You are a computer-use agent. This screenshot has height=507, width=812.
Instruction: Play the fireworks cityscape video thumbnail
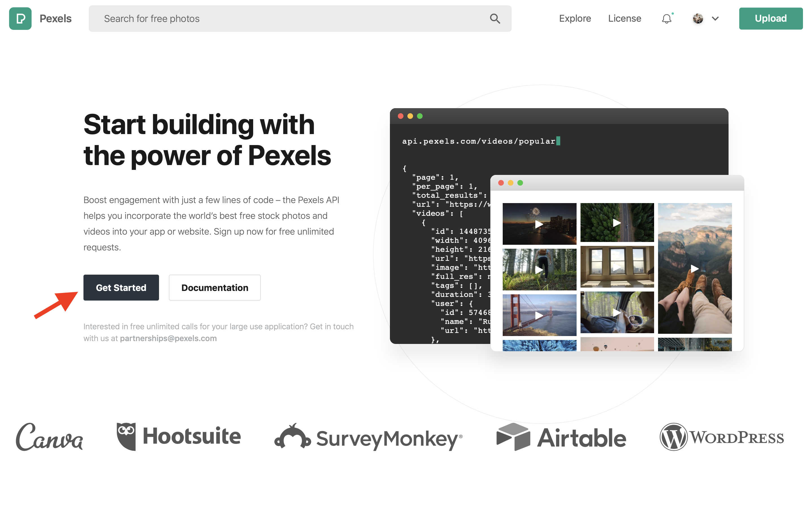point(539,224)
